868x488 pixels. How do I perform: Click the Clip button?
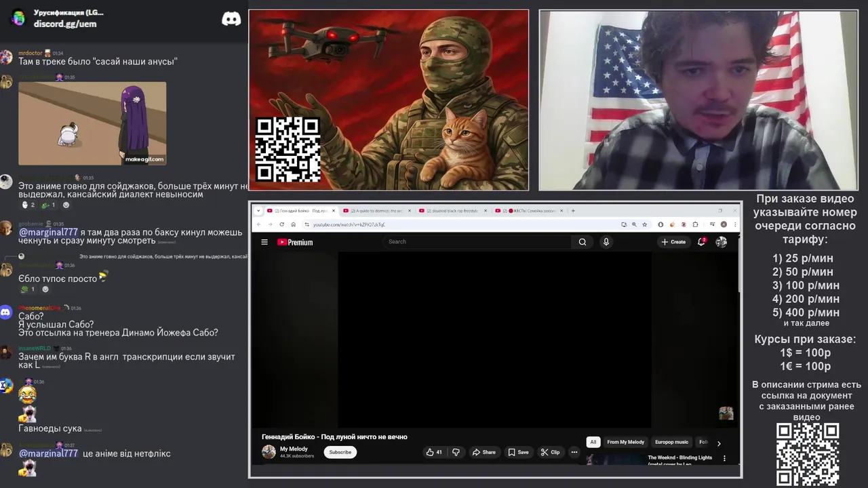pyautogui.click(x=551, y=452)
